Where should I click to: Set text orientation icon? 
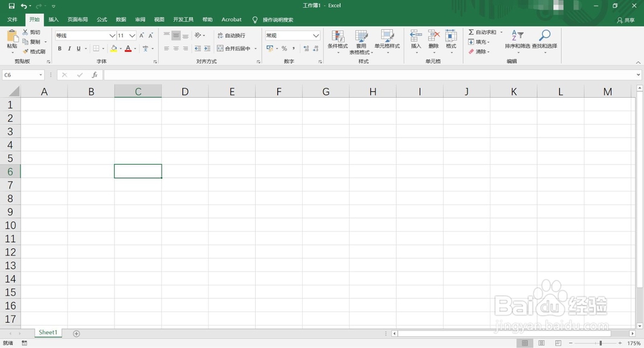click(x=198, y=35)
